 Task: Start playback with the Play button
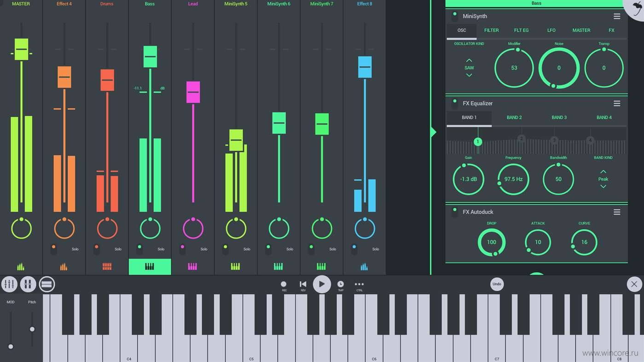[x=322, y=284]
